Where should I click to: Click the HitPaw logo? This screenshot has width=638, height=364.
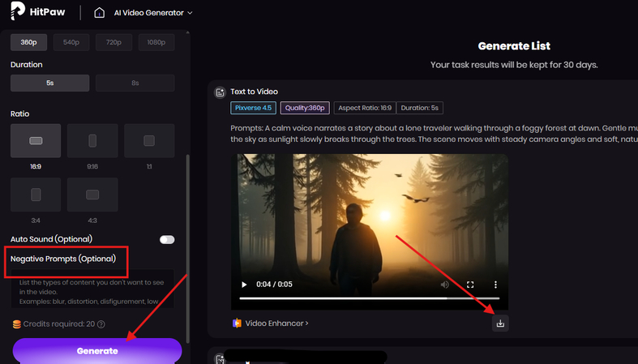[x=37, y=11]
